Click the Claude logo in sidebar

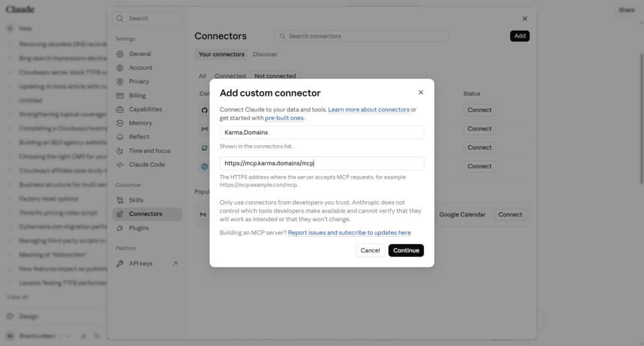19,9
